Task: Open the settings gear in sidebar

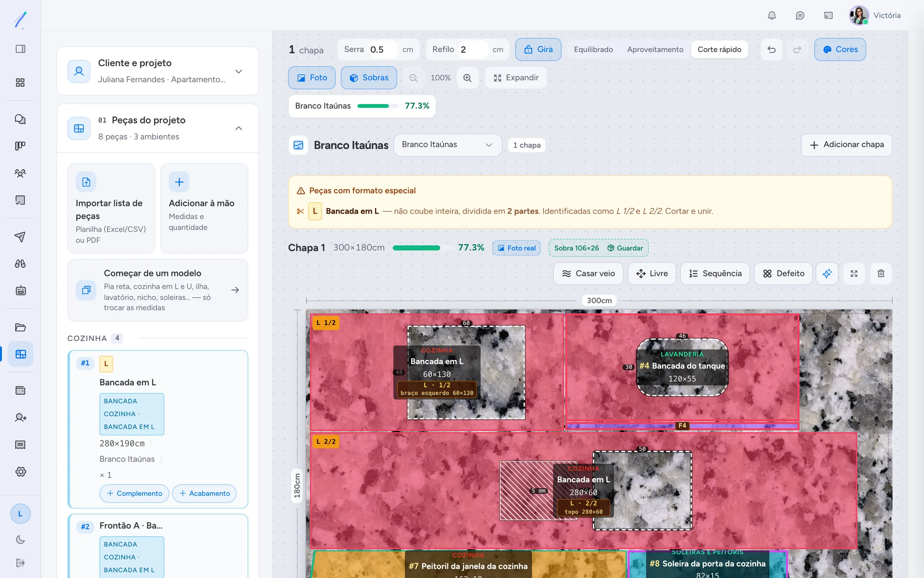Action: pyautogui.click(x=20, y=472)
